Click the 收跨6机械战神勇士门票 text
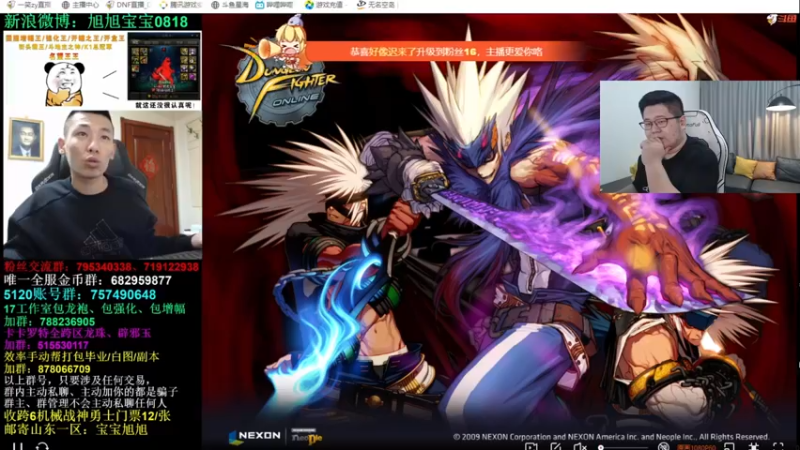The height and width of the screenshot is (450, 800). (x=87, y=416)
